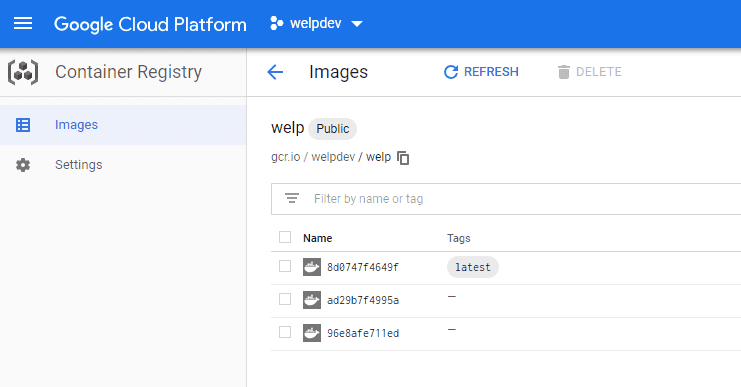Click Docker icon for image 8d0747f4649f
The width and height of the screenshot is (741, 387).
pyautogui.click(x=312, y=267)
